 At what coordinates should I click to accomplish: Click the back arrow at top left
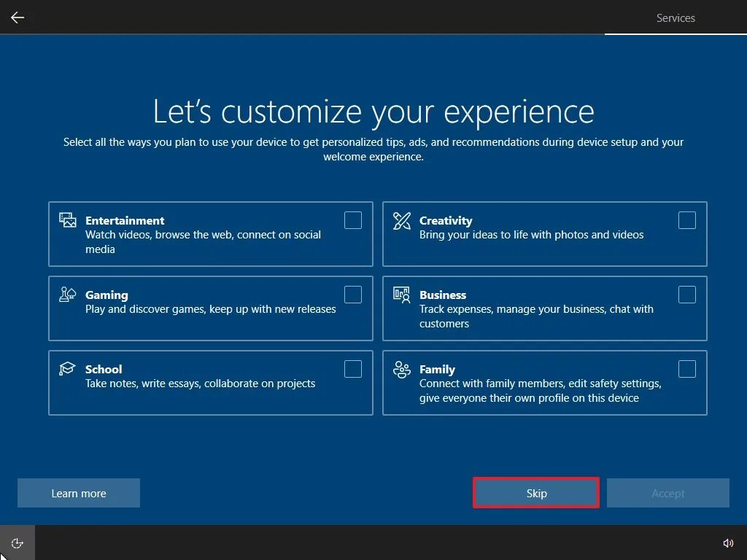(17, 17)
